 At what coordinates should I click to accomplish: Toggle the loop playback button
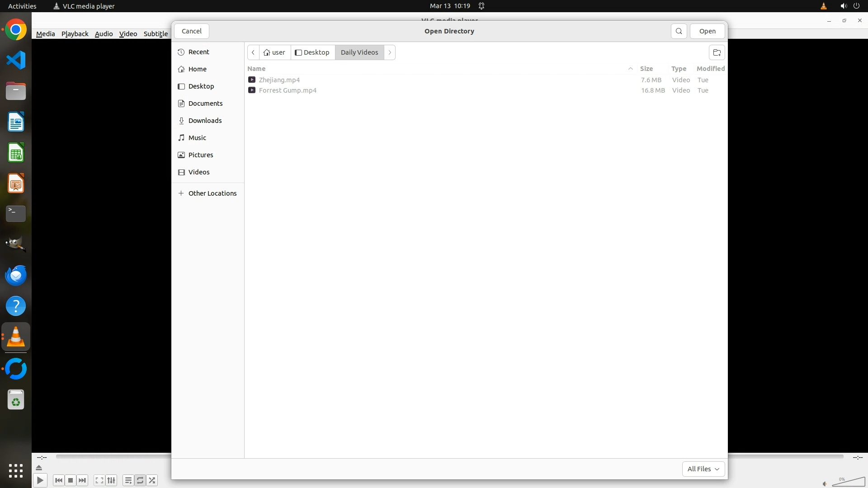pos(140,480)
